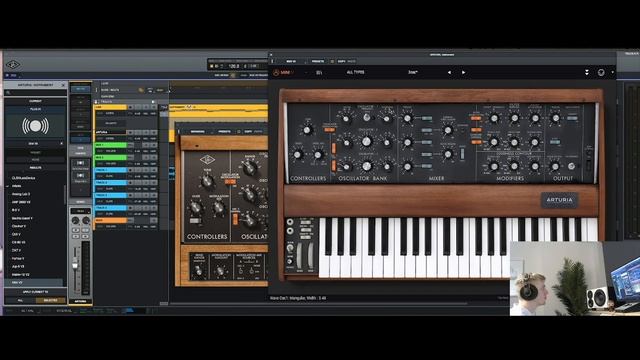Open advanced panel double-arrow icon
The image size is (640, 360).
pos(587,72)
